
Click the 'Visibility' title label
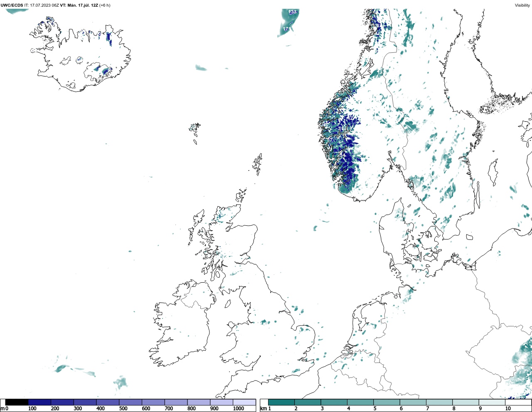click(x=522, y=5)
